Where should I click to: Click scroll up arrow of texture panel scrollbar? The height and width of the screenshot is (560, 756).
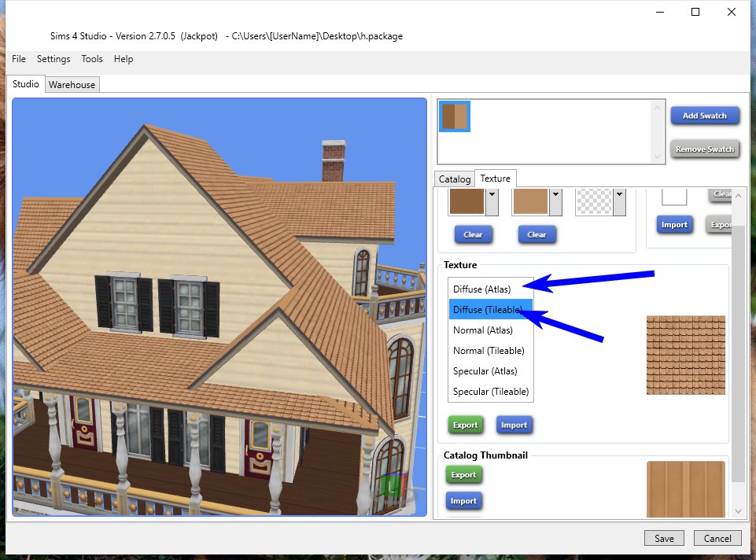click(x=738, y=196)
